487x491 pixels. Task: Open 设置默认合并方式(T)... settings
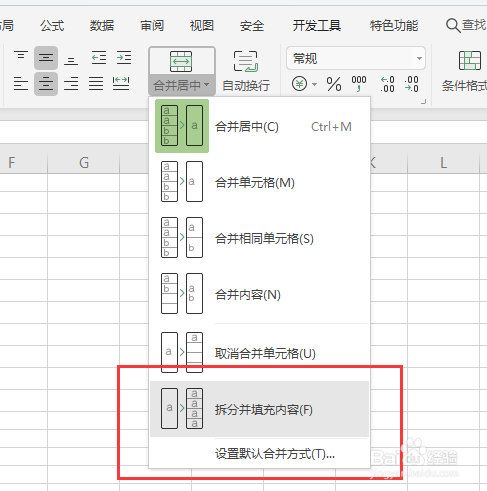[x=259, y=454]
